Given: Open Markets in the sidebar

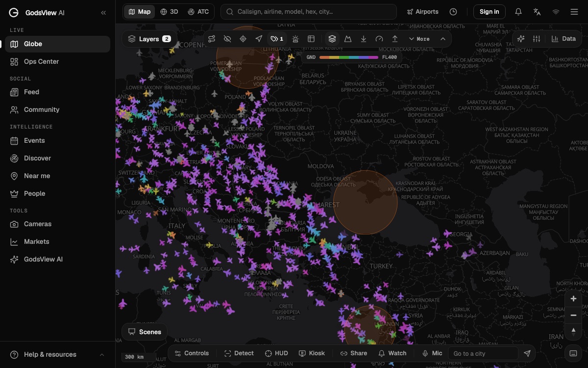Looking at the screenshot, I should 57,241.
